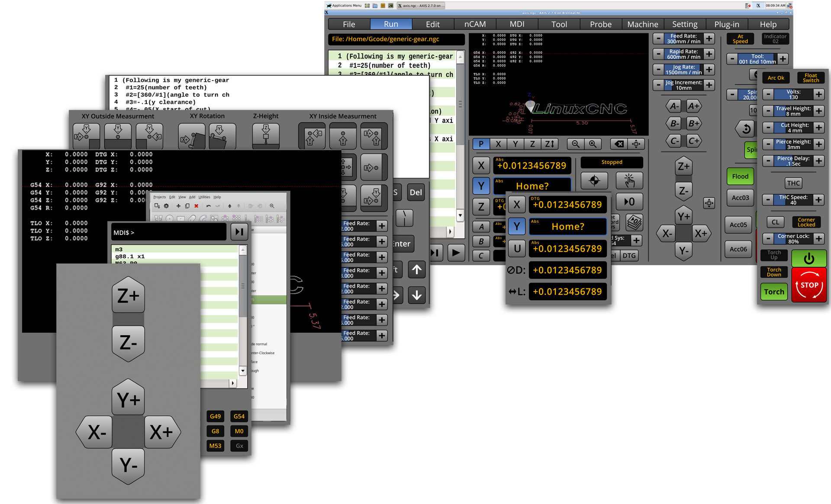Screen dimensions: 831x504
Task: Click the crosshair home button
Action: (x=594, y=181)
